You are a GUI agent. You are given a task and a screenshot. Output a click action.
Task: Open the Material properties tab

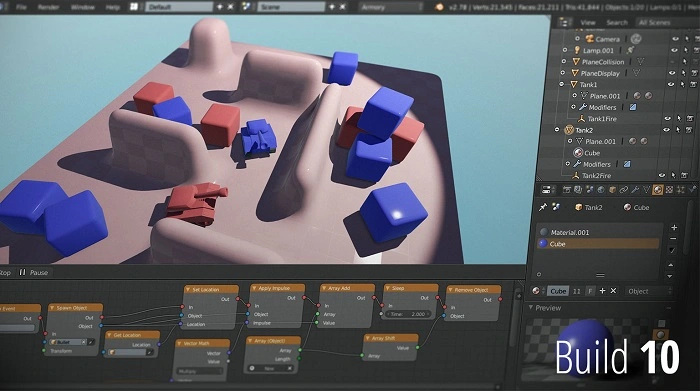point(658,190)
